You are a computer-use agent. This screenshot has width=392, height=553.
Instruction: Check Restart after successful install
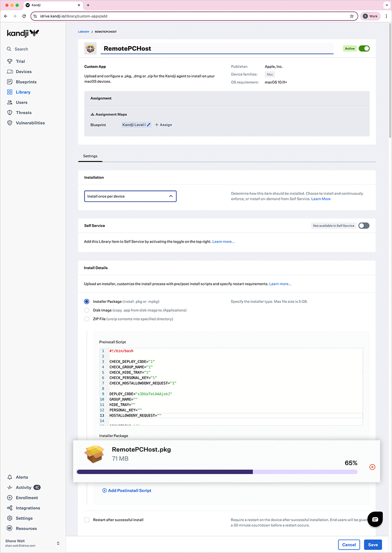[x=87, y=520]
